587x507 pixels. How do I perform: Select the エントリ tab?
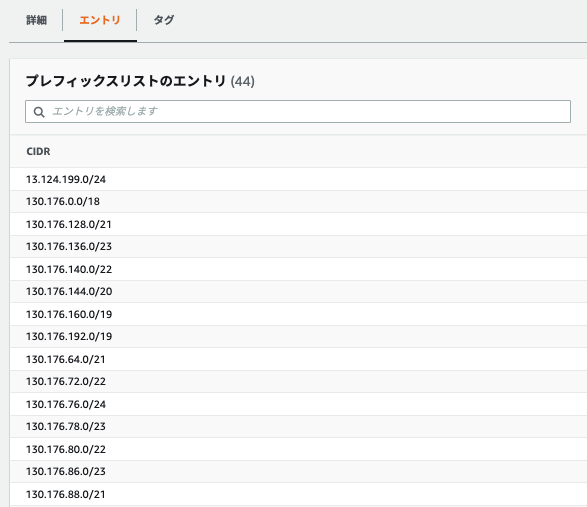[x=100, y=20]
